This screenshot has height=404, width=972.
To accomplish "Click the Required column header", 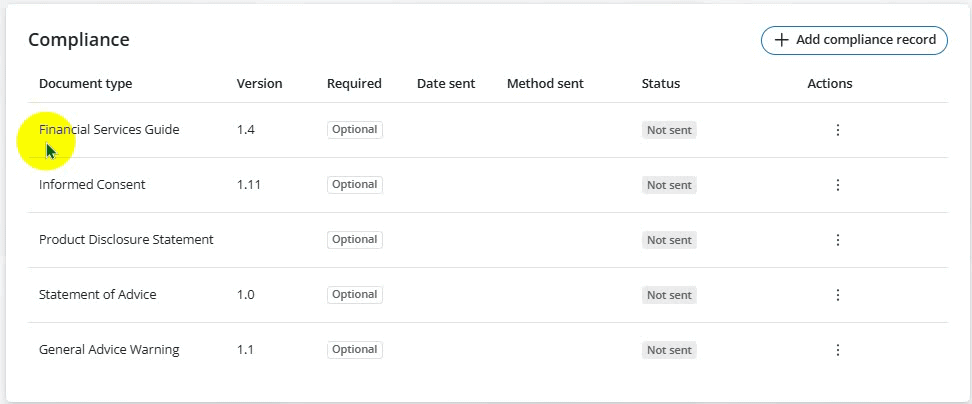I will (354, 84).
